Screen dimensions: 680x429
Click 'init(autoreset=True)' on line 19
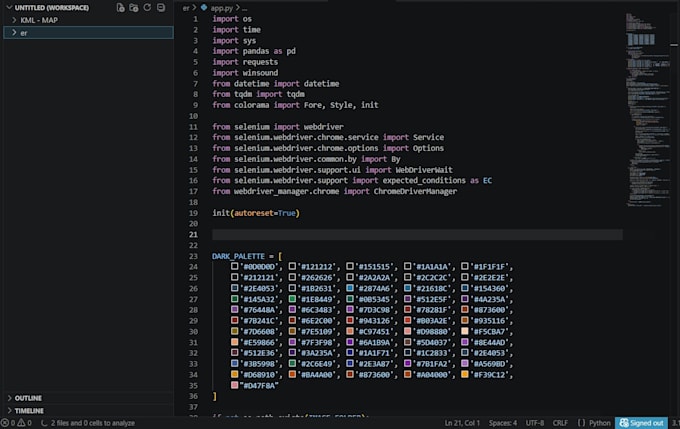[256, 213]
